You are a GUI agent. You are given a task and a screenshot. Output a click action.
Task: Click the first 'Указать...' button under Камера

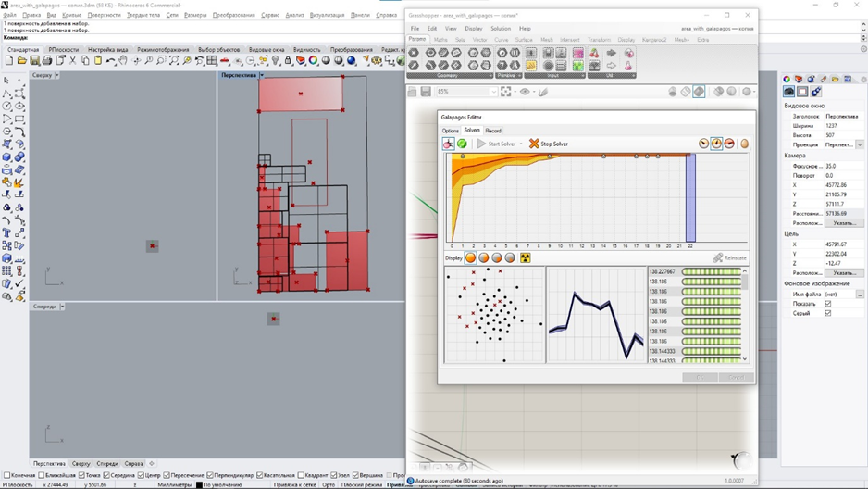tap(844, 223)
